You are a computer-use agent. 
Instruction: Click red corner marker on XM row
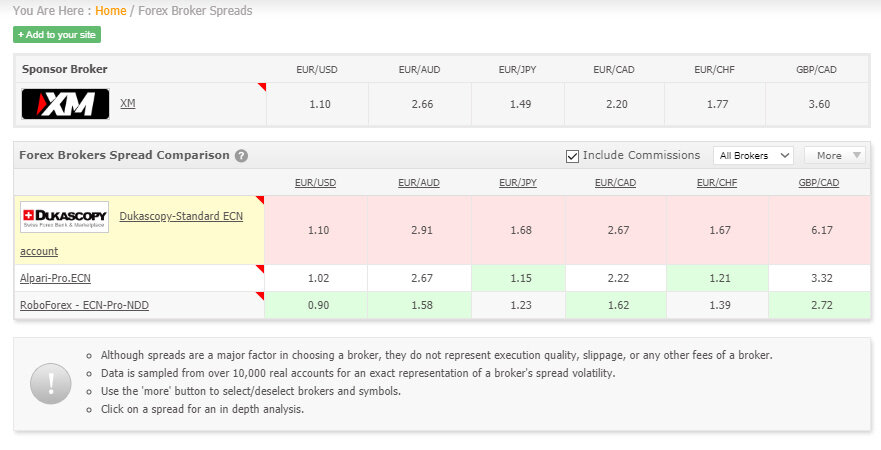262,87
